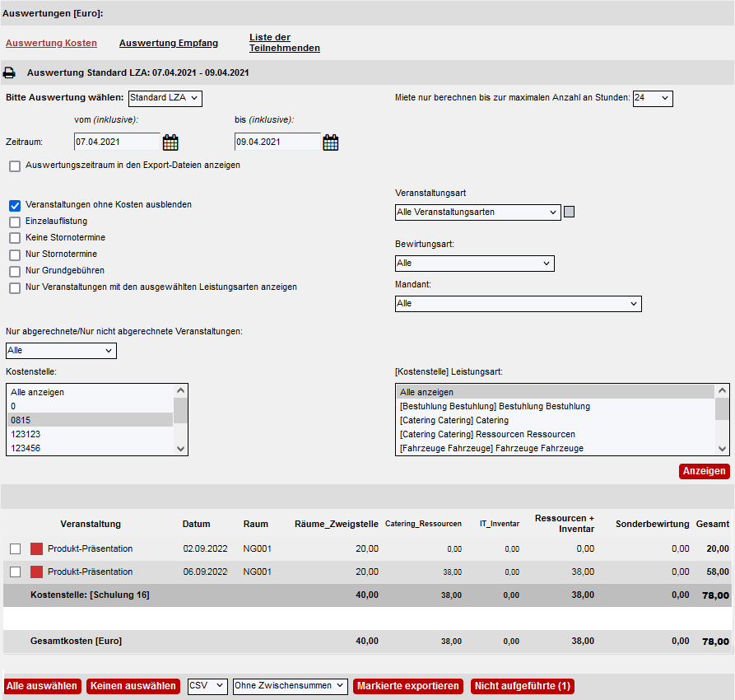Viewport: 735px width, 700px height.
Task: Select [Catering Catering] Catering entry
Action: coord(556,420)
